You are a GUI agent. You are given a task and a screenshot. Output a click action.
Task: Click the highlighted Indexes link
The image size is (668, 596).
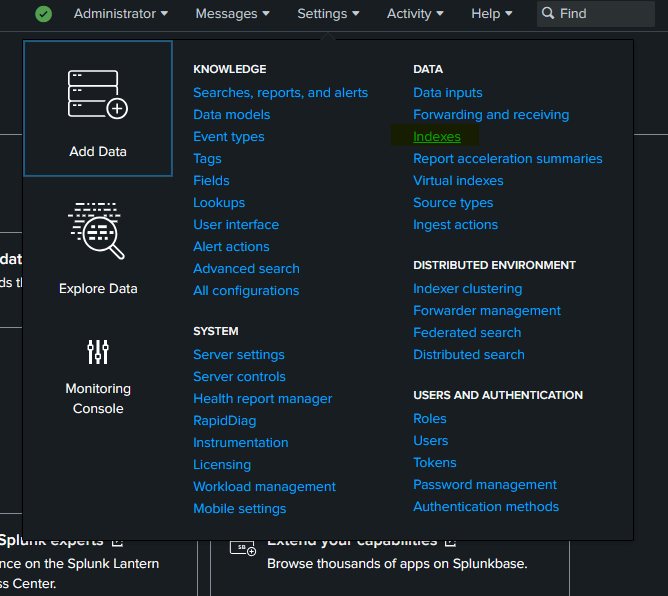click(x=437, y=137)
